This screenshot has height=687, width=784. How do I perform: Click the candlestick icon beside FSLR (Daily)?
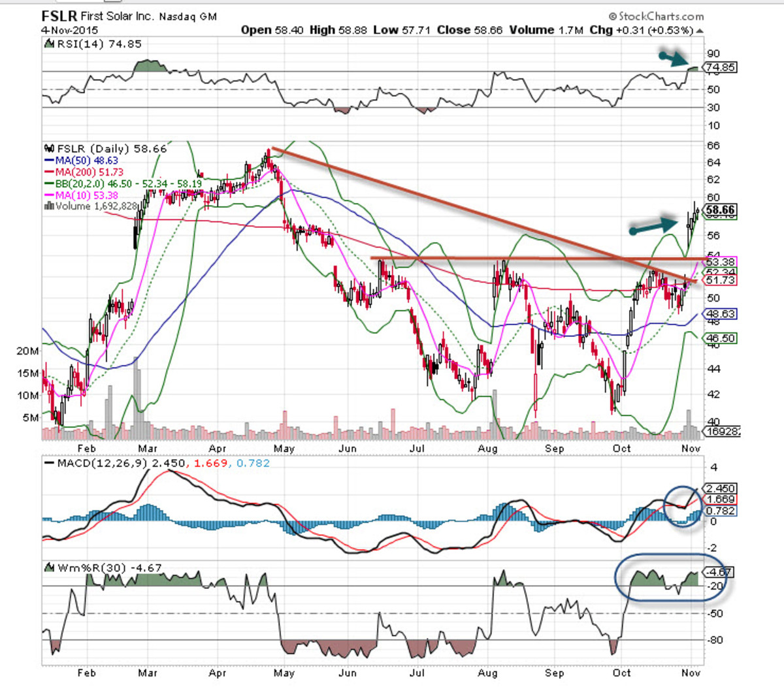pyautogui.click(x=50, y=149)
